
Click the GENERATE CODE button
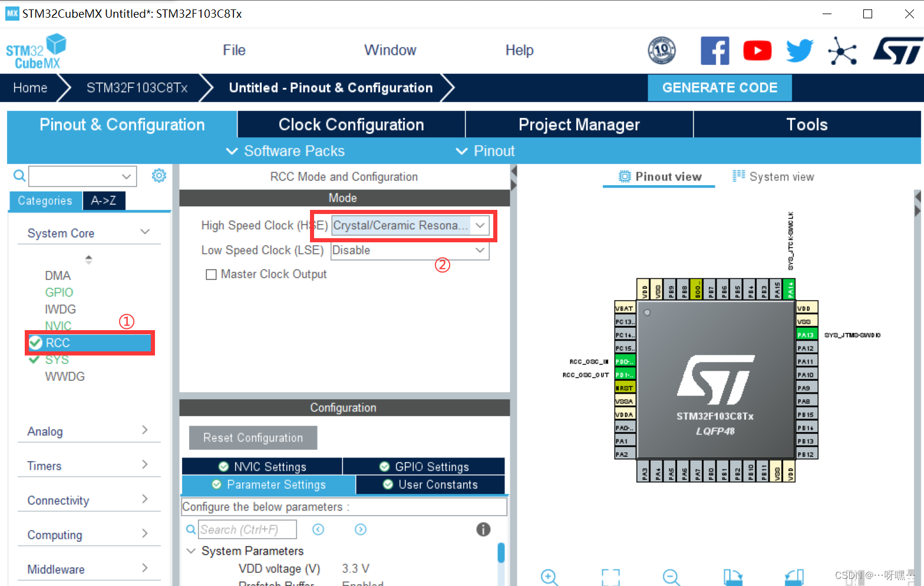[720, 88]
